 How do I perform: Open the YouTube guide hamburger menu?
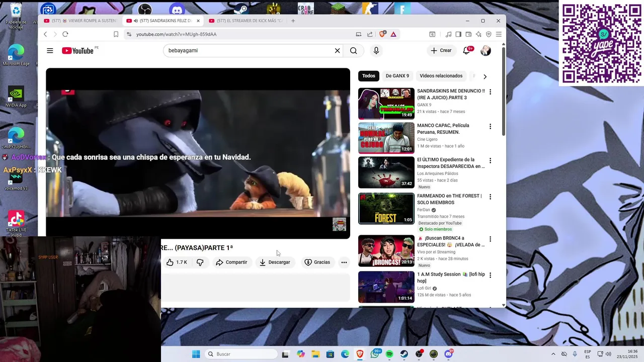(x=50, y=50)
